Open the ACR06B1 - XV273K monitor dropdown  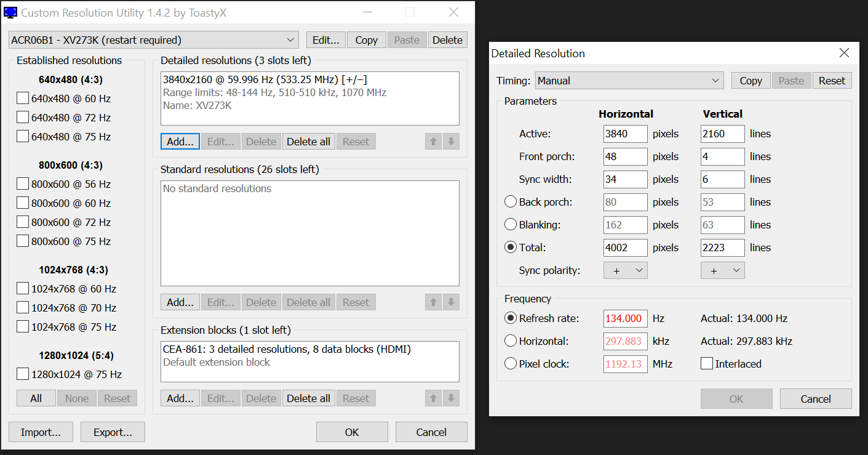coord(154,40)
